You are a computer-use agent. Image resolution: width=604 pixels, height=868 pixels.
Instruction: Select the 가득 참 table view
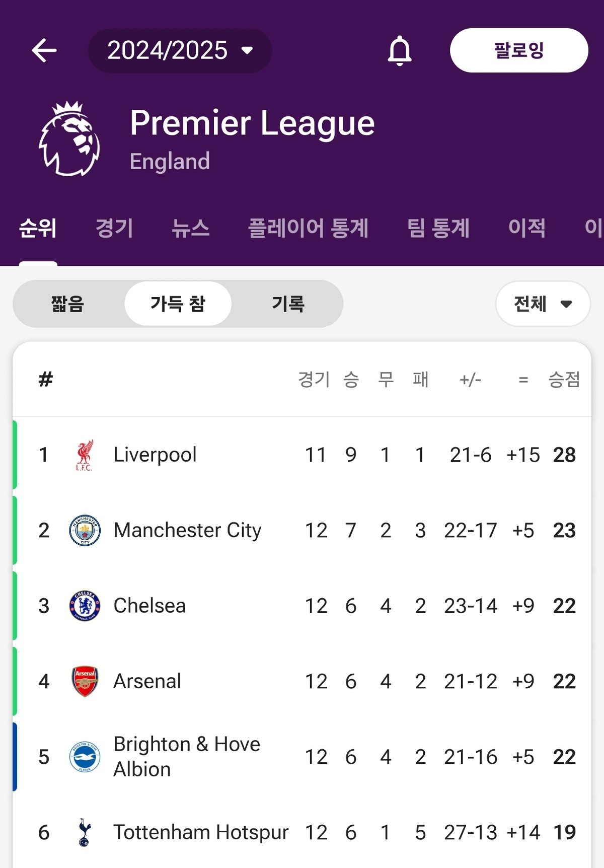tap(178, 304)
